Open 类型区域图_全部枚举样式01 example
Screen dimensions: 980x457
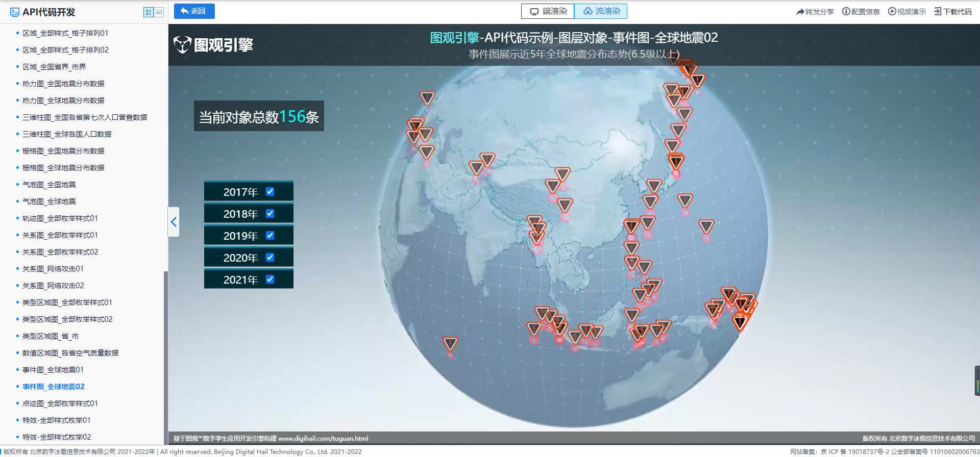click(x=67, y=302)
